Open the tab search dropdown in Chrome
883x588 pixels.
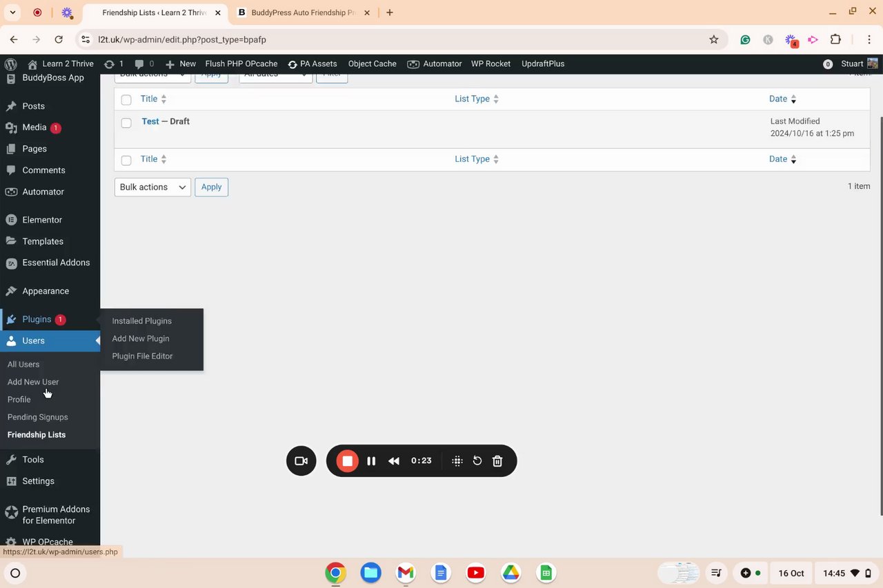point(12,12)
